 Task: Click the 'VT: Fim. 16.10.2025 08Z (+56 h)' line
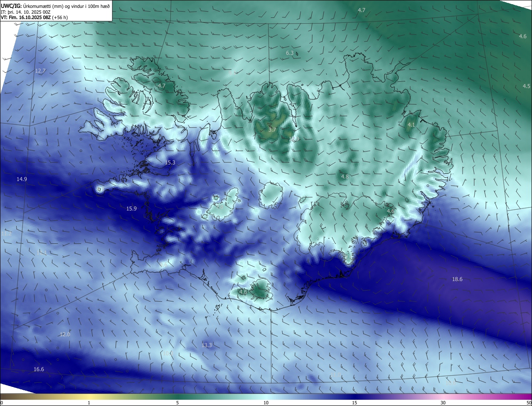34,17
